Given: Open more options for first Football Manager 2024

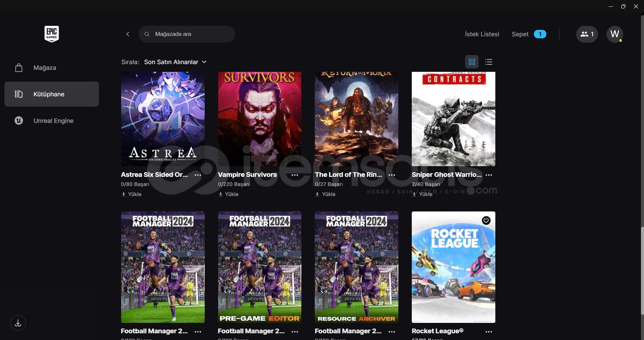Looking at the screenshot, I should 198,332.
